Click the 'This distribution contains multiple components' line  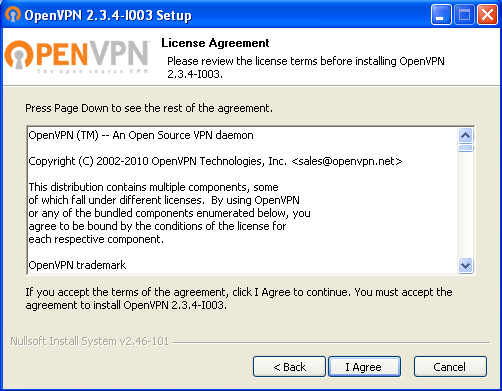coord(153,187)
